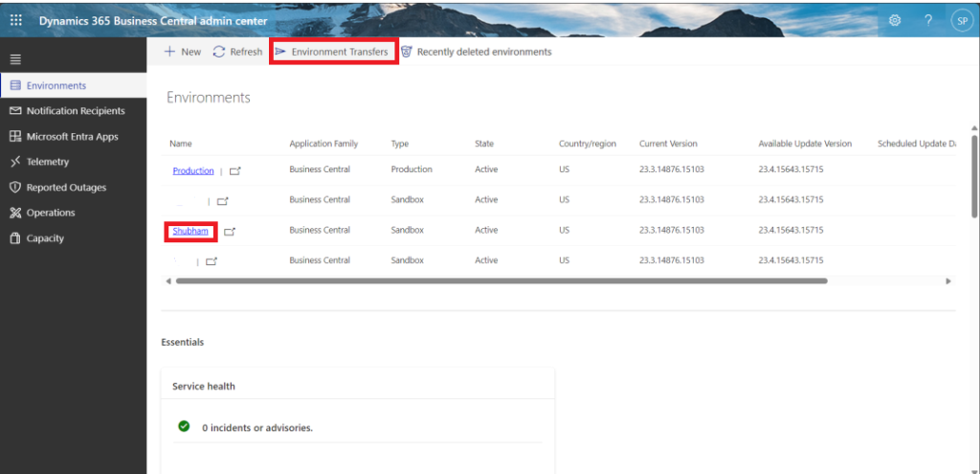The image size is (980, 474).
Task: Click the table's right scroll arrow
Action: [948, 282]
